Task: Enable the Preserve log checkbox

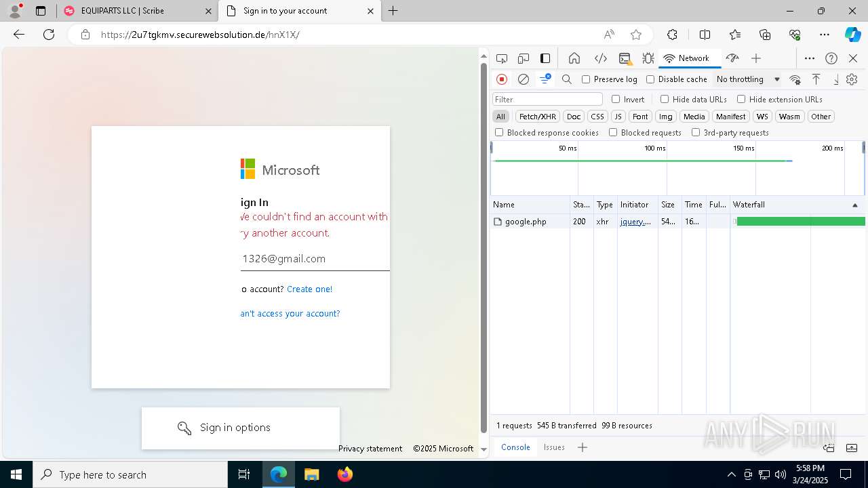Action: [586, 79]
